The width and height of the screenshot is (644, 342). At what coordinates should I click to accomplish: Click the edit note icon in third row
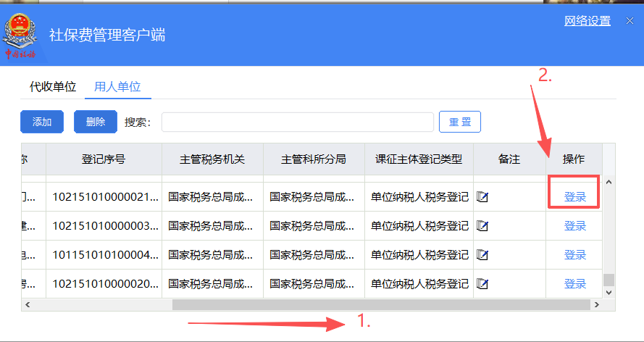click(482, 255)
